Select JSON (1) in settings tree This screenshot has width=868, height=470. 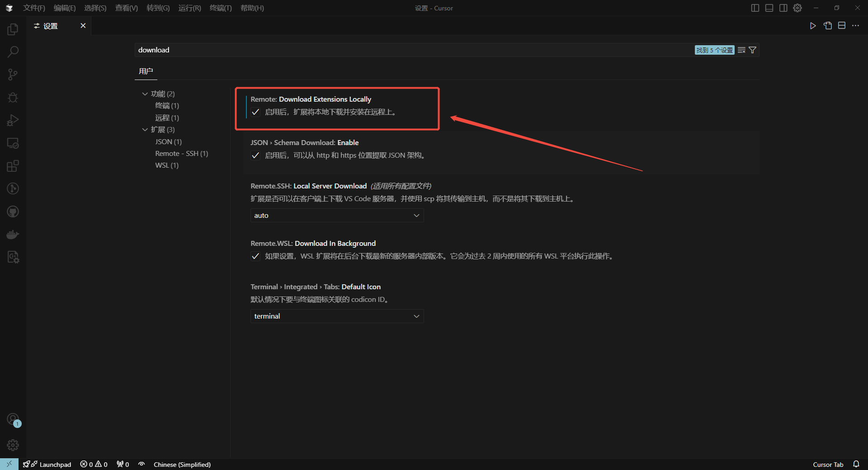tap(168, 142)
